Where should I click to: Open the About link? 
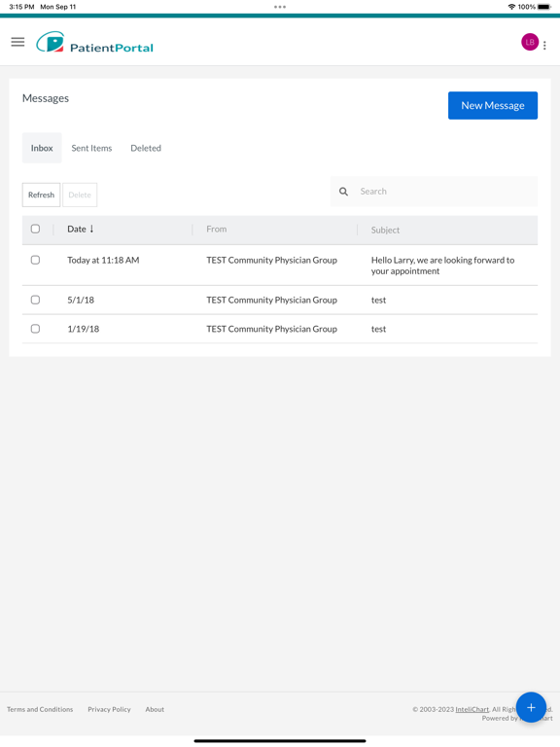[155, 709]
